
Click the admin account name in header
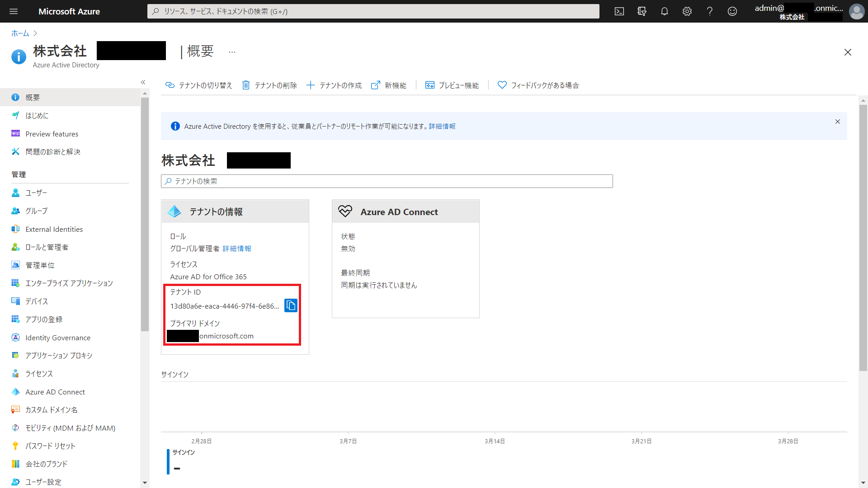tap(799, 8)
